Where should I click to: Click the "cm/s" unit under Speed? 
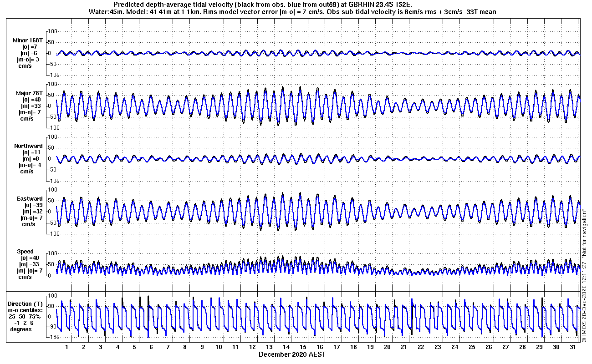(25, 277)
